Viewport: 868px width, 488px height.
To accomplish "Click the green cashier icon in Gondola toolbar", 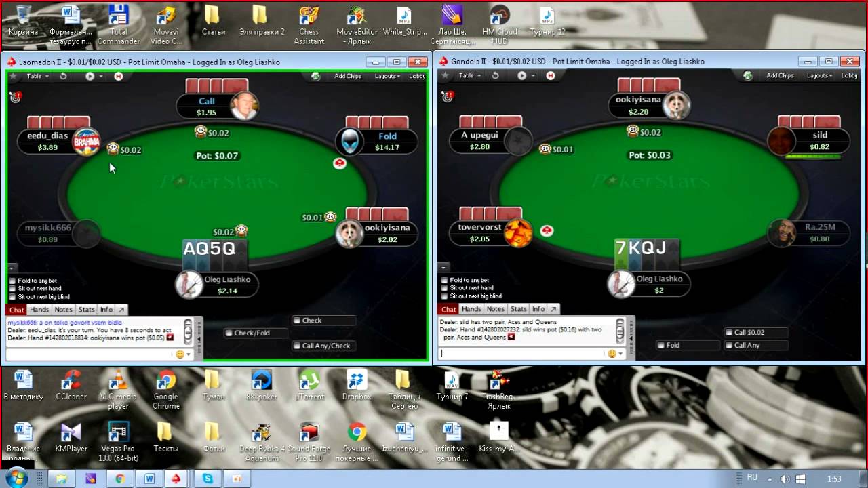I will pos(748,76).
